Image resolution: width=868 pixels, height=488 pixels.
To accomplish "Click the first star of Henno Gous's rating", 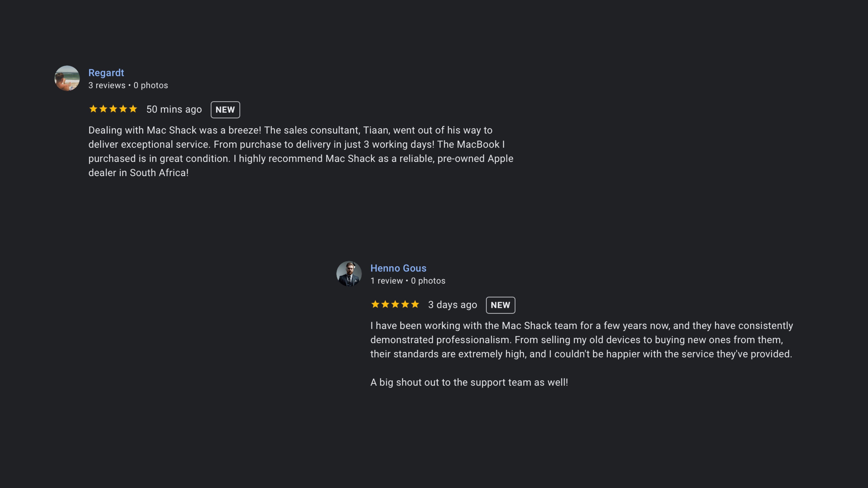I will point(375,304).
